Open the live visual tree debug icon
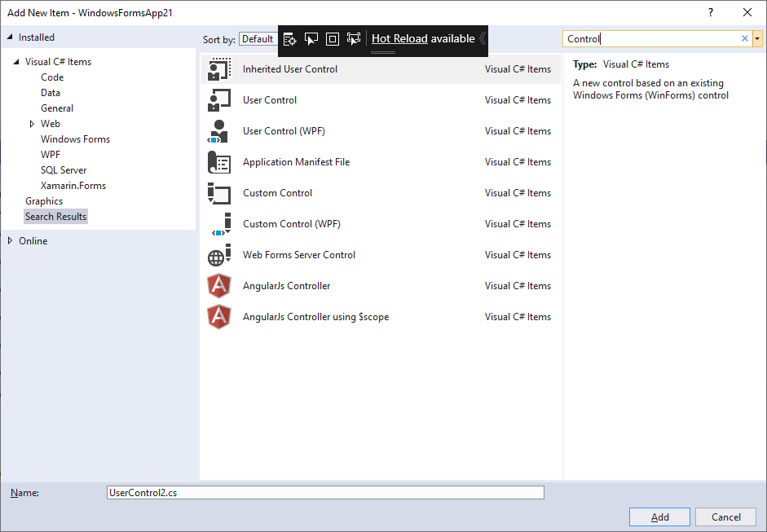The image size is (767, 532). coord(290,39)
